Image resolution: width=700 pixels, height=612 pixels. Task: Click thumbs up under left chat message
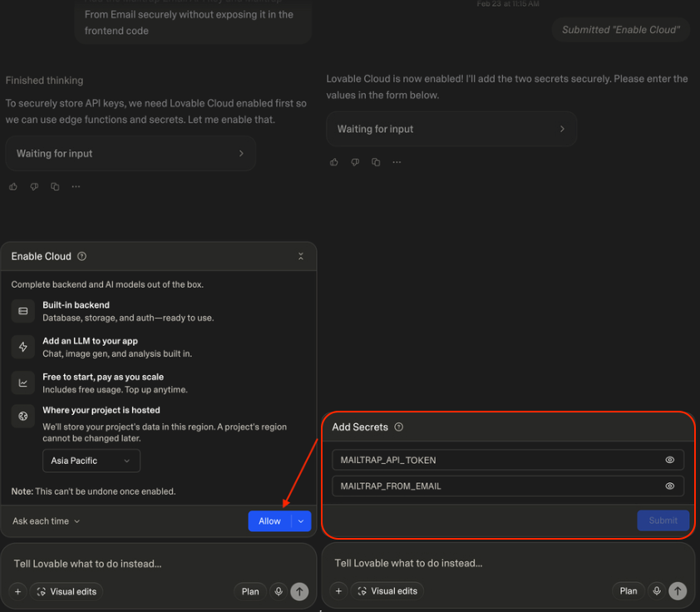(x=13, y=186)
